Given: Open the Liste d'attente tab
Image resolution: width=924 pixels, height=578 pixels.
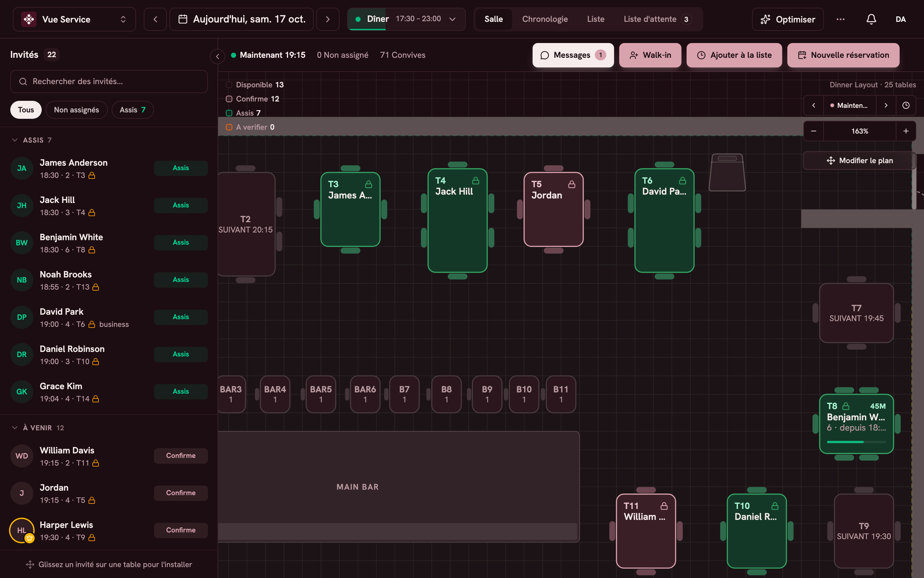Looking at the screenshot, I should [x=657, y=19].
